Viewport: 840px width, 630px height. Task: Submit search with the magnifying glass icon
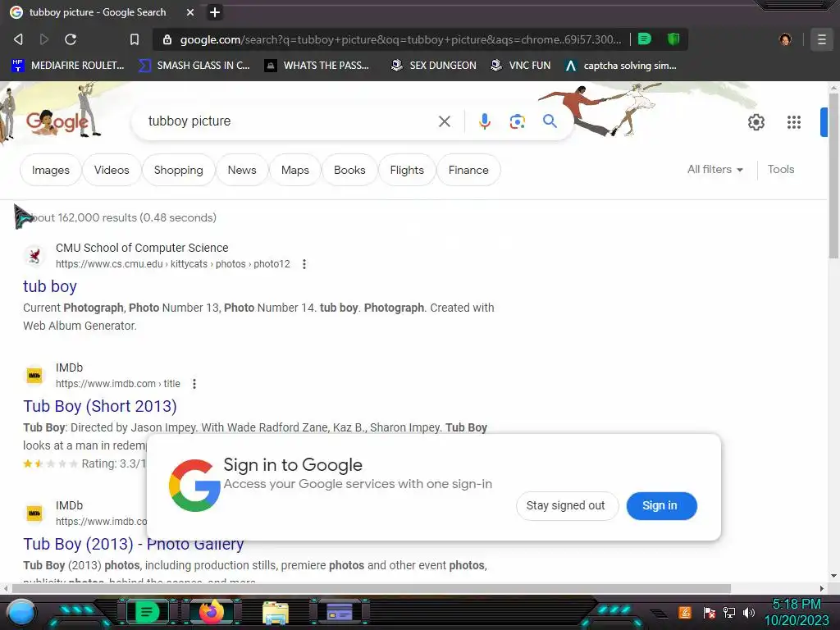550,121
